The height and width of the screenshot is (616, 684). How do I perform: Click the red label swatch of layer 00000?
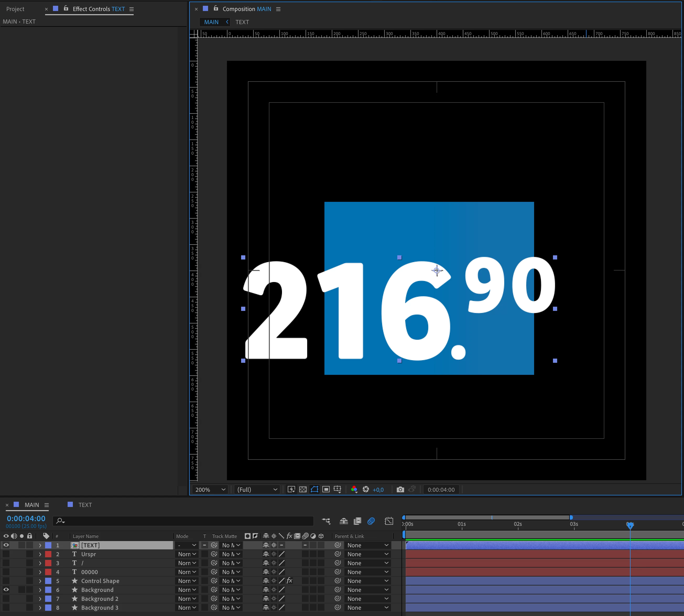[x=48, y=572]
